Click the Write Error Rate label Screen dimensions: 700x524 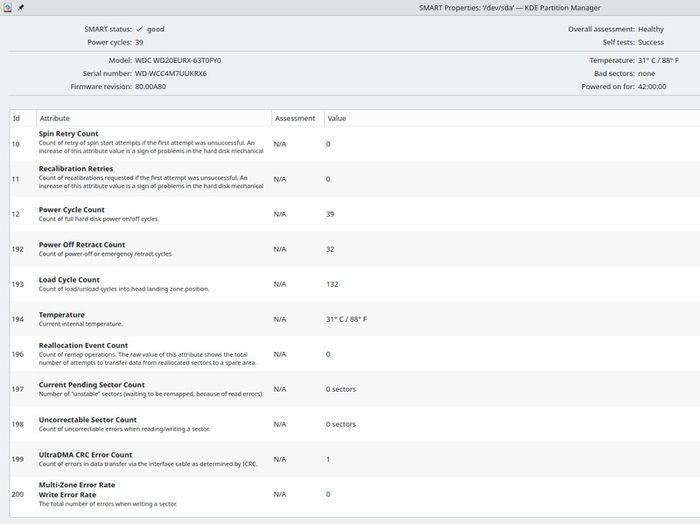tap(67, 495)
